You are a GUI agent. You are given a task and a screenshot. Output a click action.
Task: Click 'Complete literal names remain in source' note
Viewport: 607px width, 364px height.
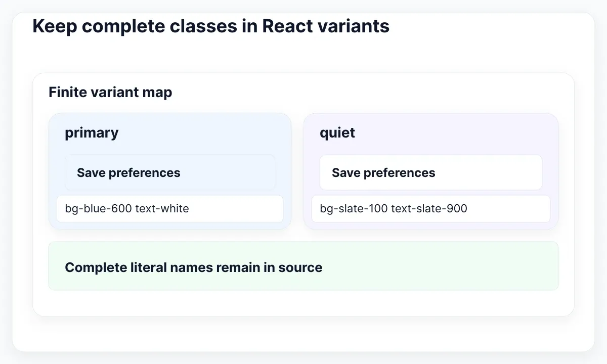tap(303, 266)
